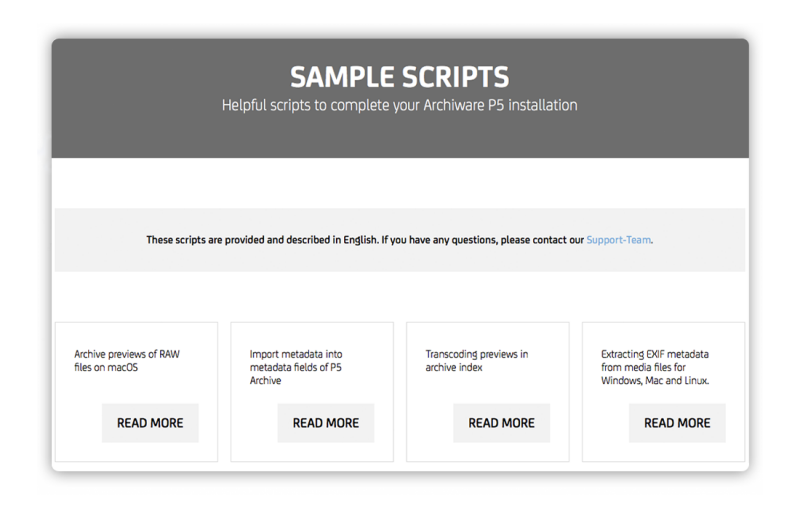Open READ MORE for Import metadata script

[x=326, y=423]
